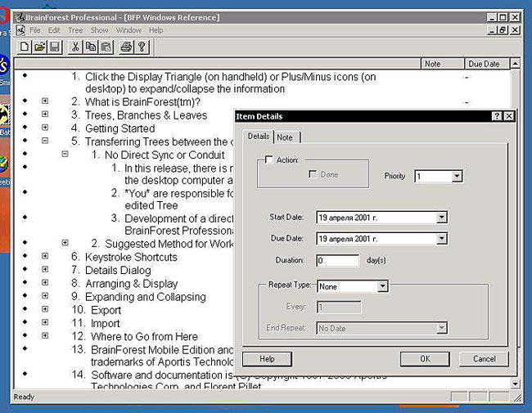This screenshot has width=532, height=413.
Task: Click the Copy toolbar icon
Action: click(91, 47)
